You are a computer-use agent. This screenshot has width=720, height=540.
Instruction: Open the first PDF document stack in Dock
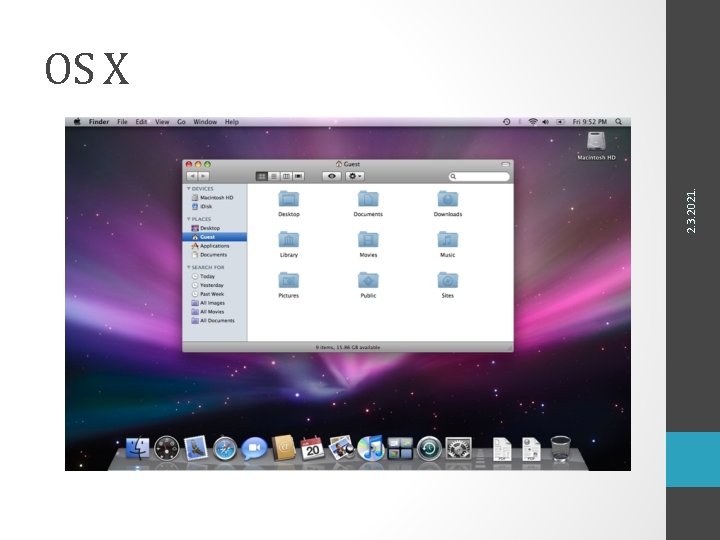tap(502, 449)
